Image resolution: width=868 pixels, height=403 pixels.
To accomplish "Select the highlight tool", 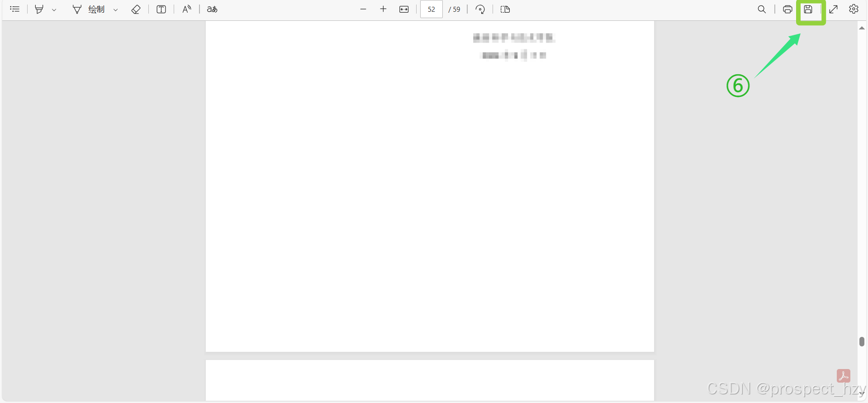I will [x=39, y=9].
